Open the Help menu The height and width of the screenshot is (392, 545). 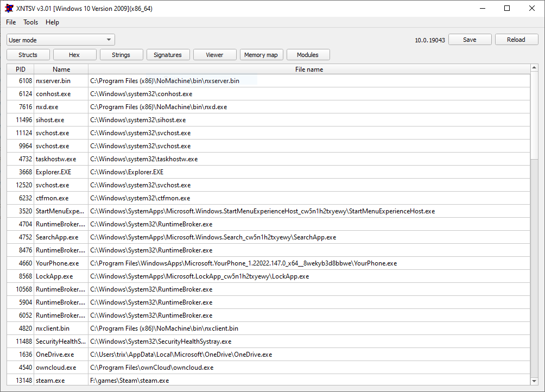(x=52, y=22)
